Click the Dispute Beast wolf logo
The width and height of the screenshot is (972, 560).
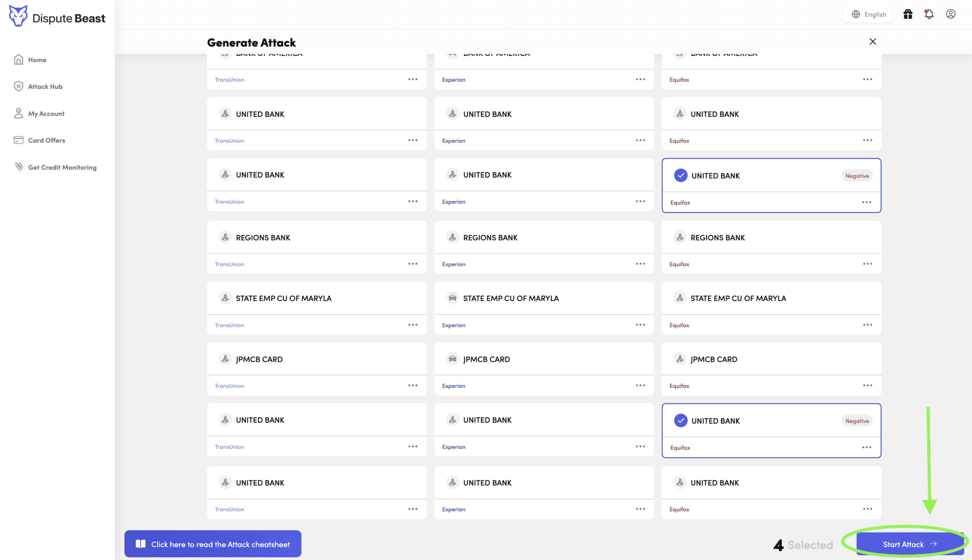18,15
